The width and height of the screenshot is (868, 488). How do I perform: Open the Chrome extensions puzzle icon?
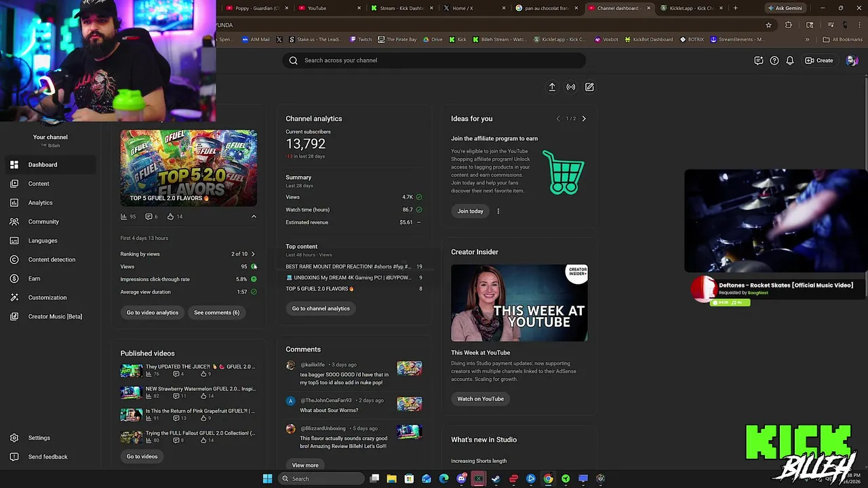click(x=788, y=25)
